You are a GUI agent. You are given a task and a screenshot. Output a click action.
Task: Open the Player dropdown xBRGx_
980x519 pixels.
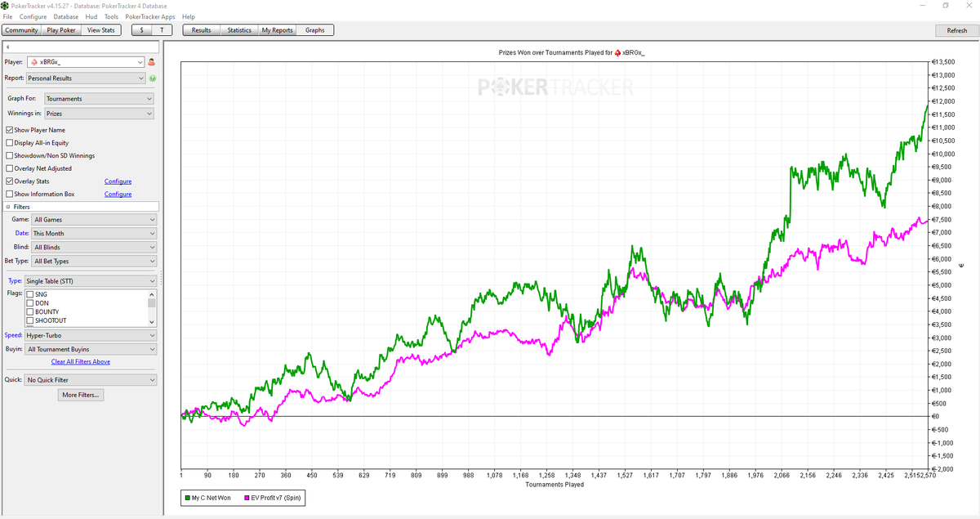86,62
